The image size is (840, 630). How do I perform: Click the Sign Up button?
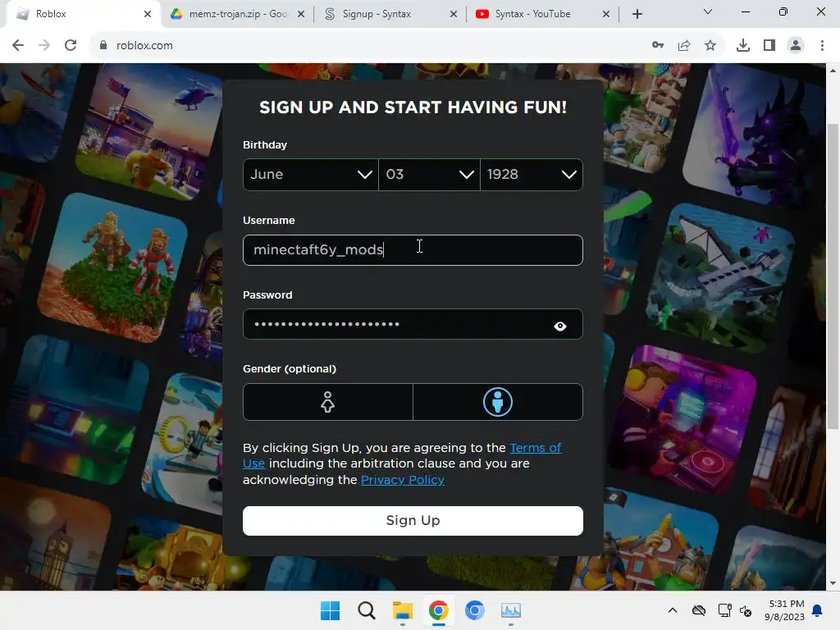pos(413,521)
